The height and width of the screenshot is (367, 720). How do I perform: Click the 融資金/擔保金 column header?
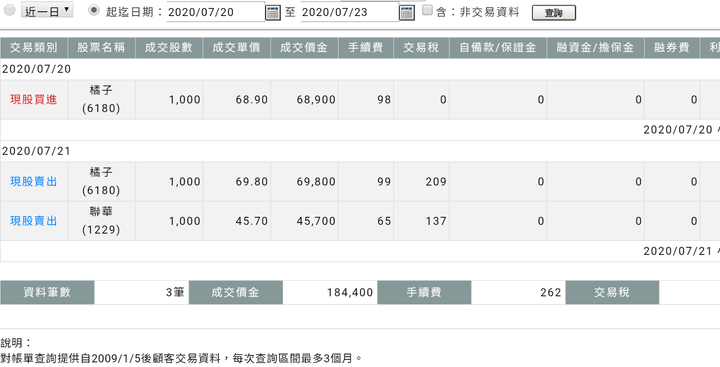(x=596, y=48)
